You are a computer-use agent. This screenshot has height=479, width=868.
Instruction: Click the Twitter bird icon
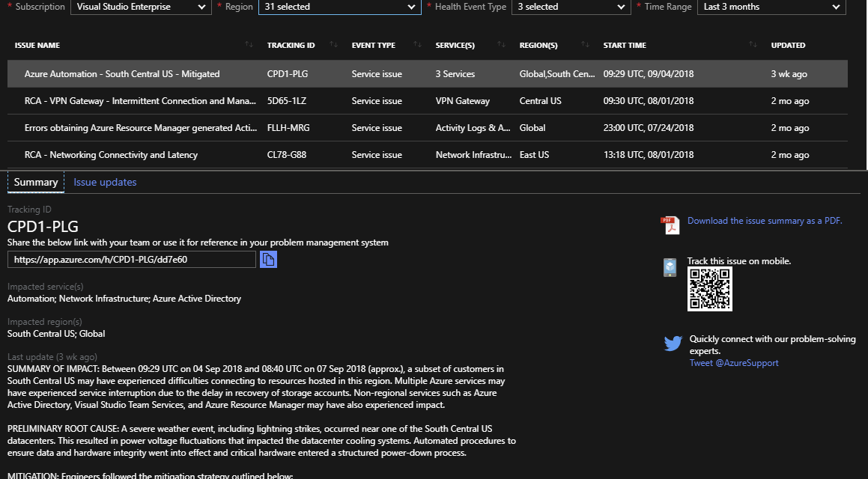click(x=673, y=343)
